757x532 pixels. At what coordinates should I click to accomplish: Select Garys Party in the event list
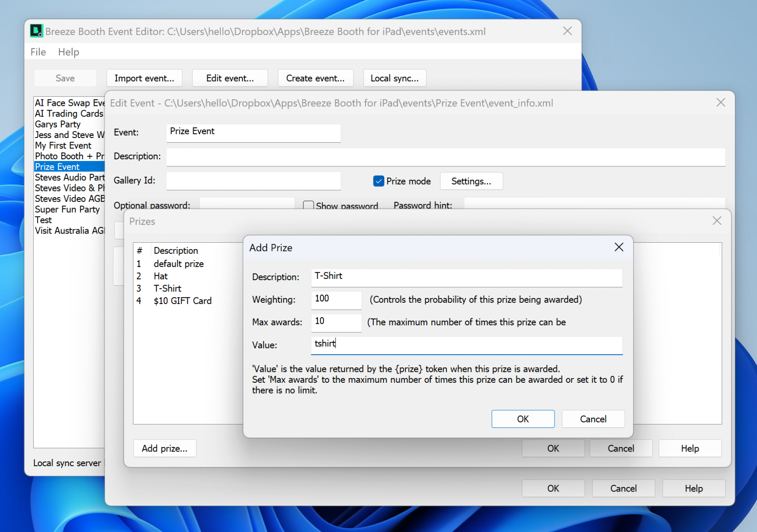pos(58,124)
